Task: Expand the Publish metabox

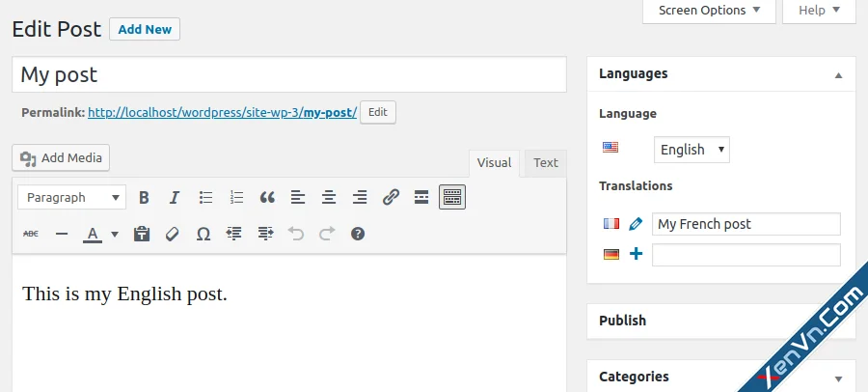Action: tap(721, 321)
